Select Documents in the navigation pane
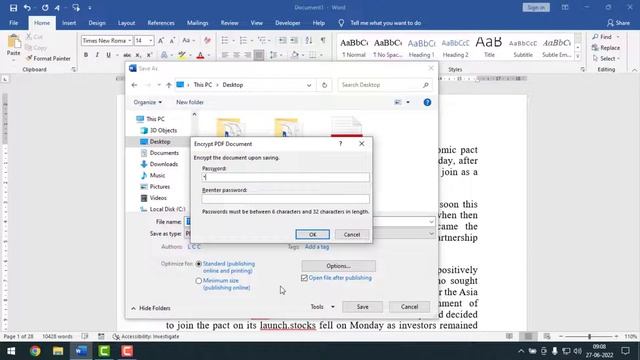 point(164,153)
